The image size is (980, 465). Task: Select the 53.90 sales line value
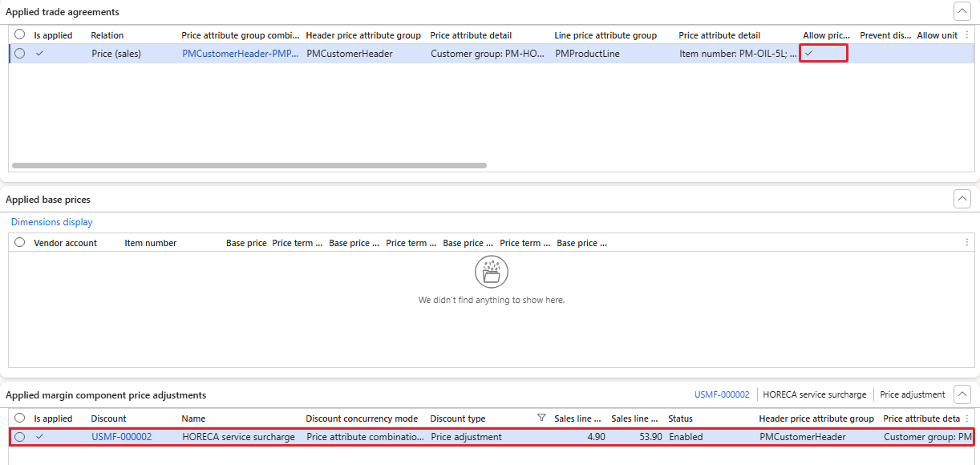(649, 437)
